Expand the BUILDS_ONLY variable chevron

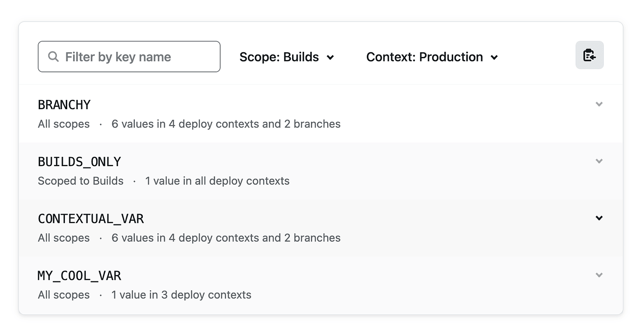599,161
